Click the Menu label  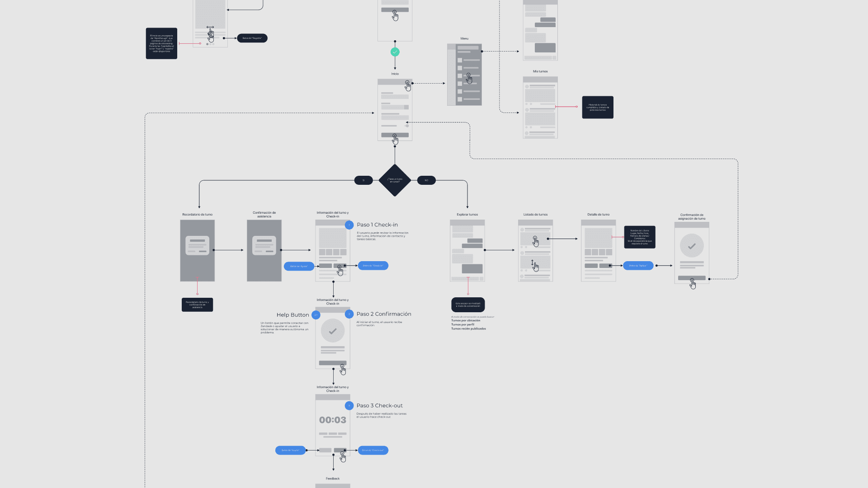tap(464, 38)
